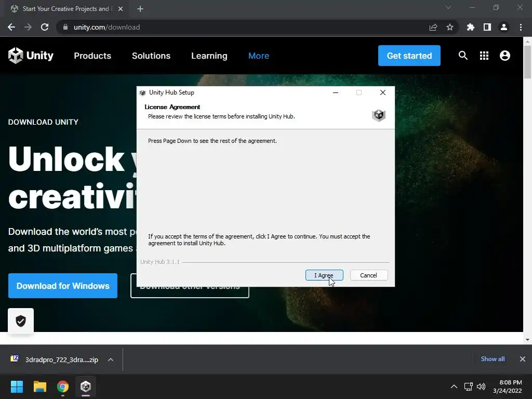Switch to Chrome on the taskbar
This screenshot has height=399, width=532.
pos(63,387)
